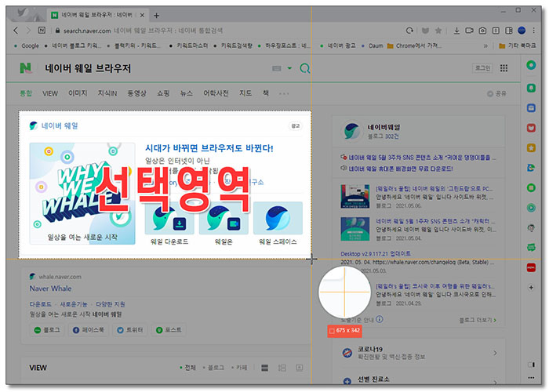Click the camera screen capture icon
The width and height of the screenshot is (549, 392).
pos(482,31)
